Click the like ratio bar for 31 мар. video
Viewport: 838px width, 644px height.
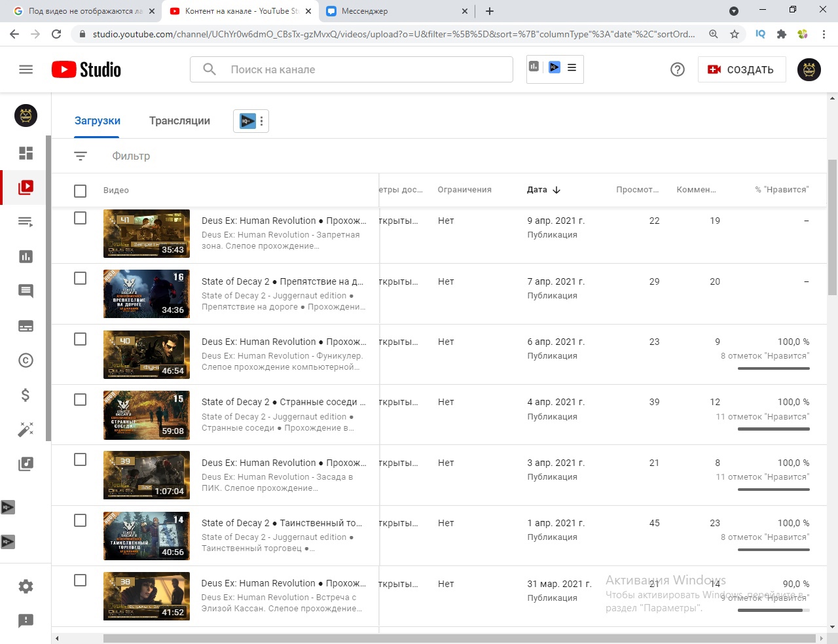pos(773,610)
